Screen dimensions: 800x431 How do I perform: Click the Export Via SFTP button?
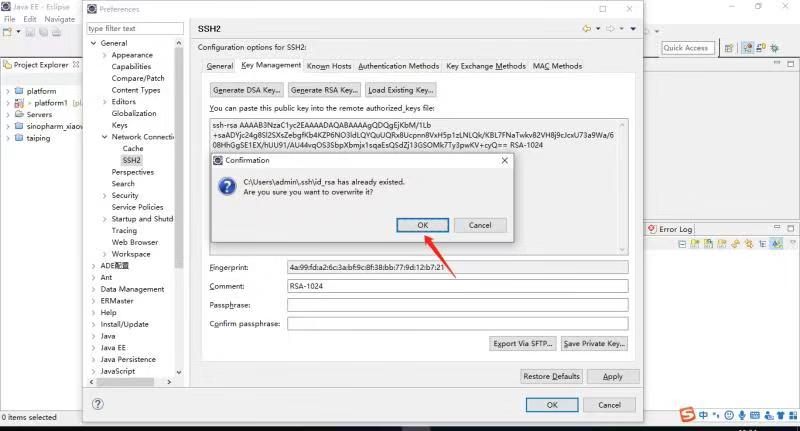(x=523, y=344)
